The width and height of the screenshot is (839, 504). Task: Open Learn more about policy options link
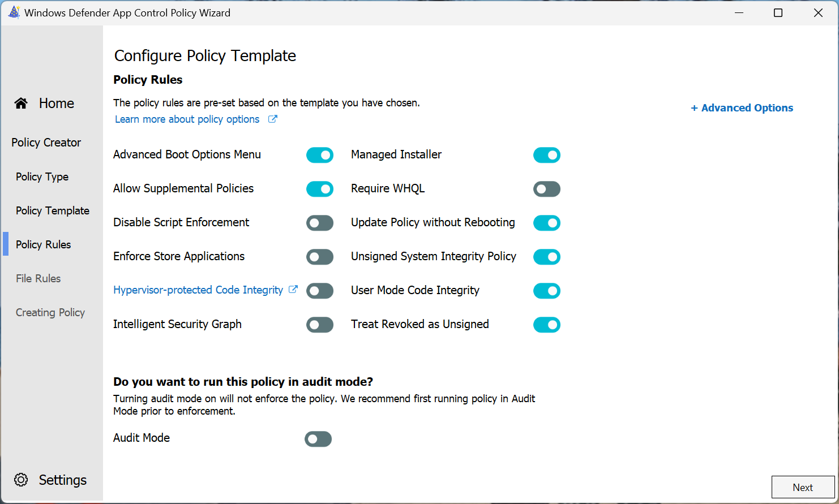click(x=187, y=119)
